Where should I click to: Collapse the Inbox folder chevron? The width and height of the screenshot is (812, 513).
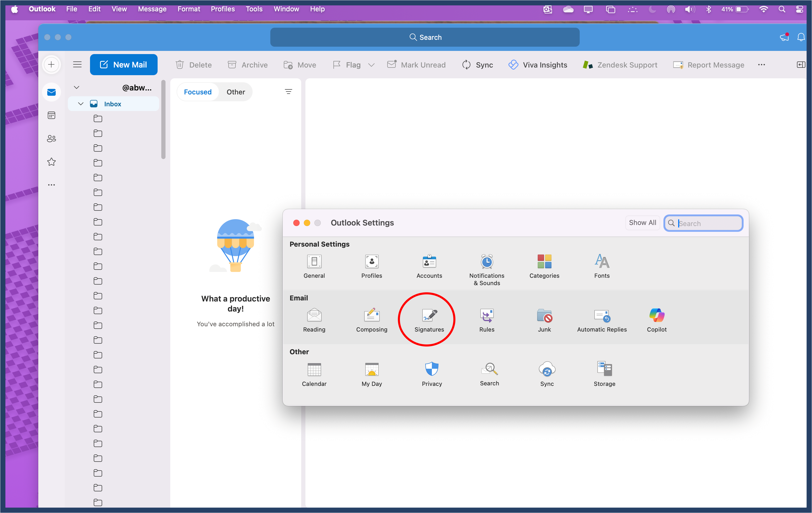[81, 104]
